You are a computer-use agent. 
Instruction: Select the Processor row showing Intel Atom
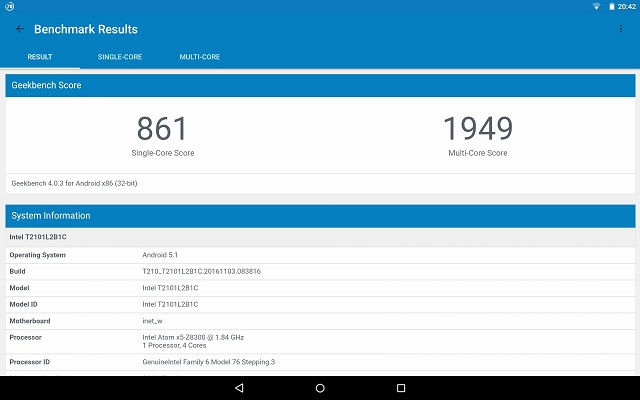[320, 342]
